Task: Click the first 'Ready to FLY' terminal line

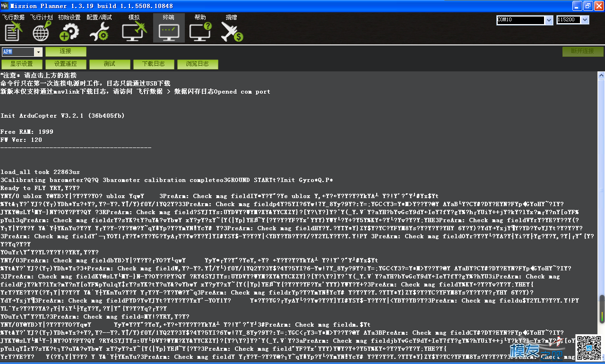Action: pyautogui.click(x=40, y=188)
